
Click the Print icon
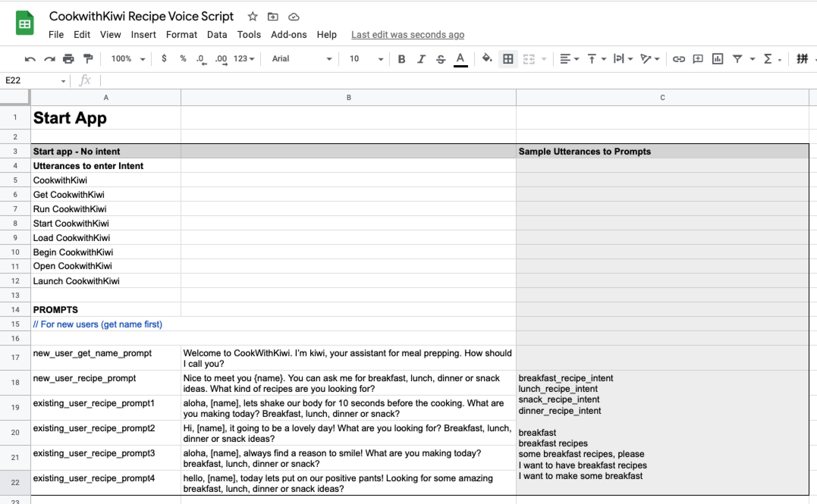click(x=68, y=59)
